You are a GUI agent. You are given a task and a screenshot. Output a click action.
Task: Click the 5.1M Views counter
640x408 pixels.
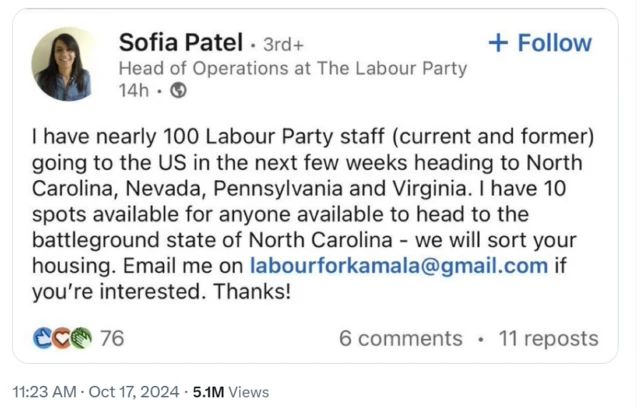point(230,392)
